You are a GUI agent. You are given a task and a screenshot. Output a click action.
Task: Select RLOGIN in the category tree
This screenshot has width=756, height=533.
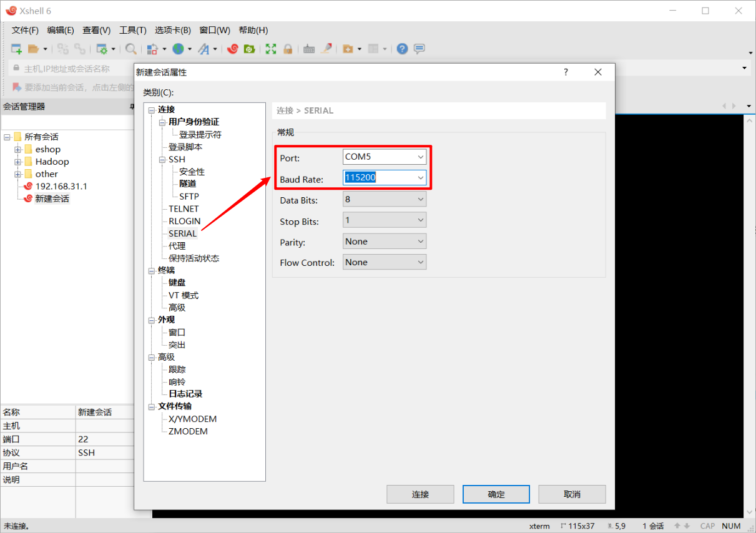185,221
